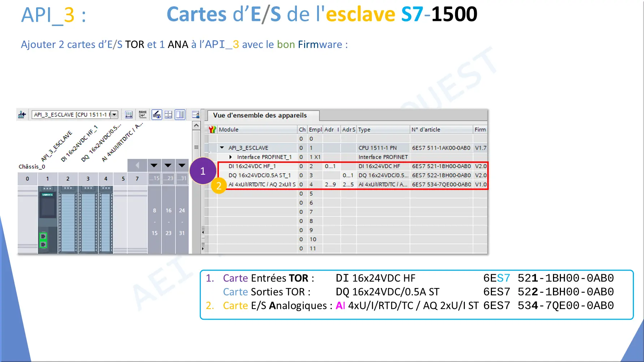Screen dimensions: 644x362
Task: Select the Vue d'ensemble des appareils tab
Action: coord(263,115)
